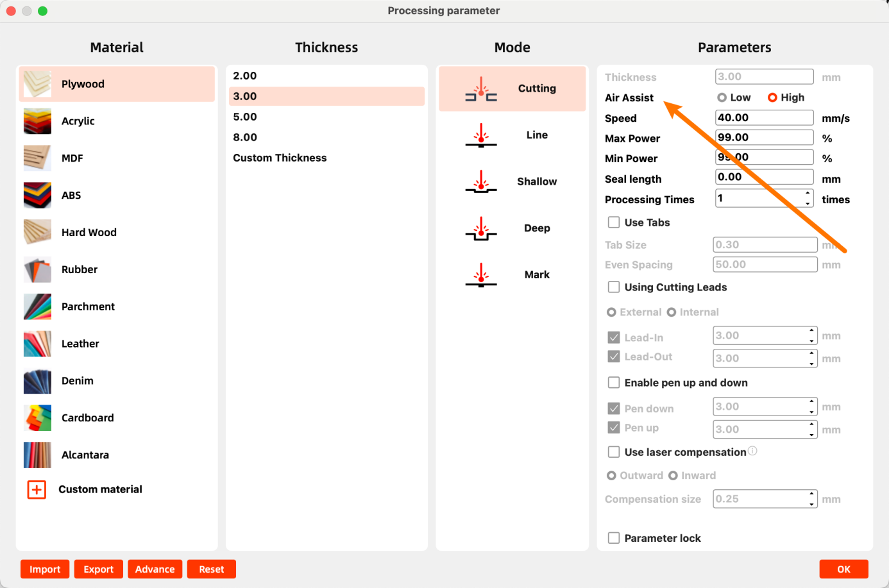
Task: Click the Speed value field
Action: [x=763, y=118]
